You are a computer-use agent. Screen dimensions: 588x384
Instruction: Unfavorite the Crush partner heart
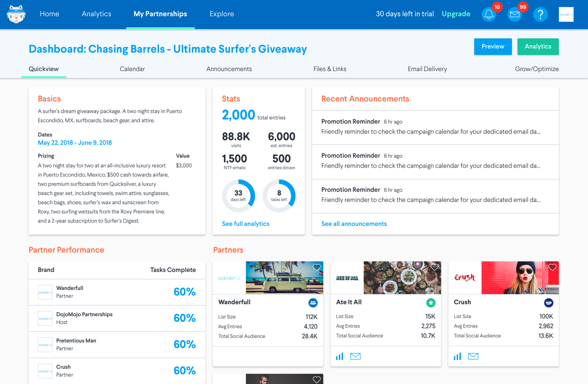coord(553,267)
